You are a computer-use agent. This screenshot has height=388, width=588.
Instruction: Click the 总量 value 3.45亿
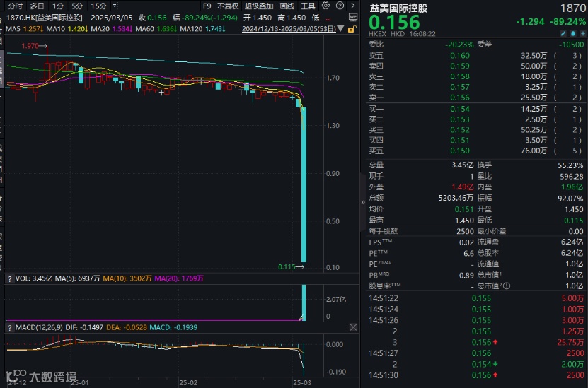tap(462, 165)
